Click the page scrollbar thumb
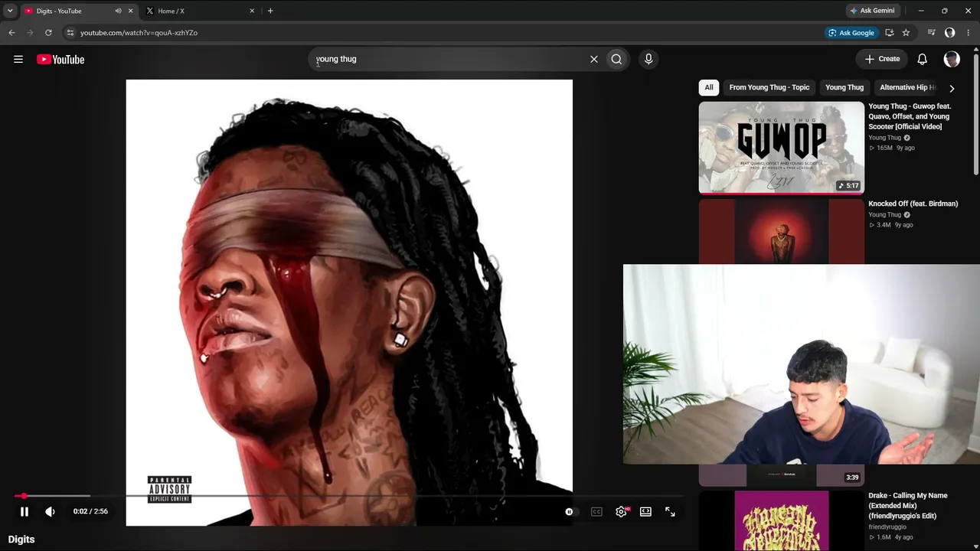 tap(976, 115)
